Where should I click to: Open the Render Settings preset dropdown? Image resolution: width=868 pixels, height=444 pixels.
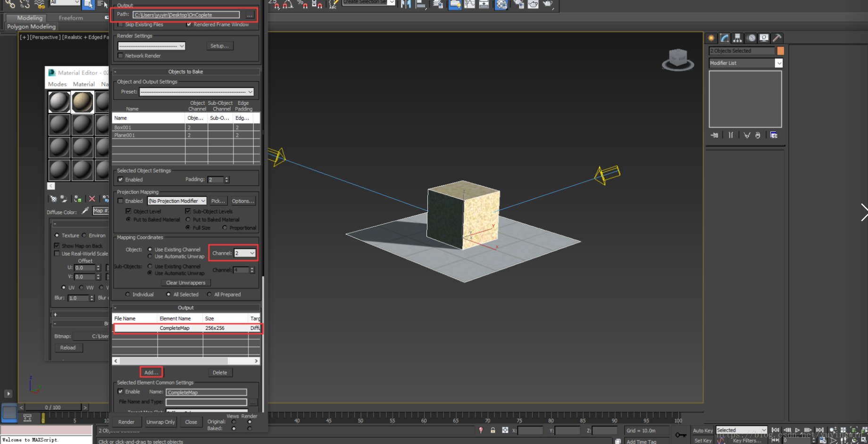coord(151,46)
